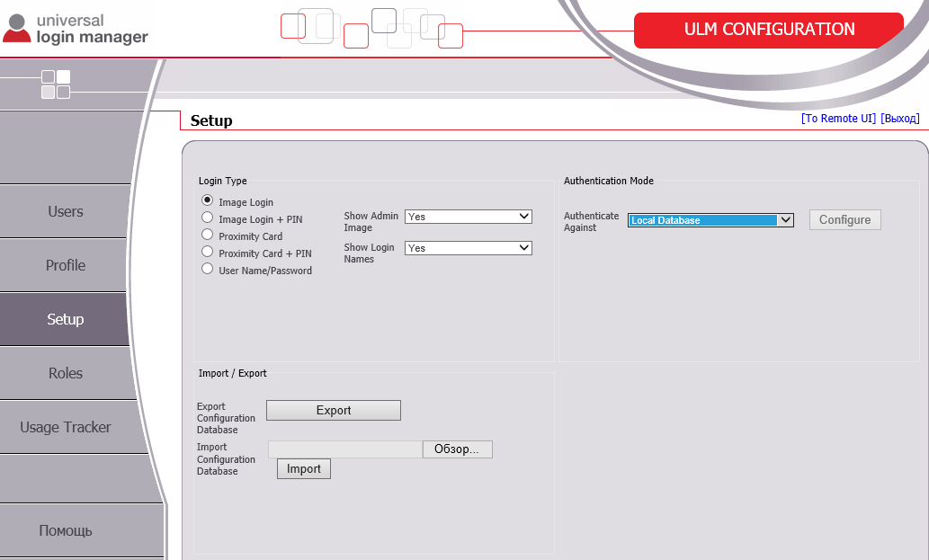This screenshot has height=560, width=929.
Task: Click the Import Configuration Database label
Action: pos(226,458)
